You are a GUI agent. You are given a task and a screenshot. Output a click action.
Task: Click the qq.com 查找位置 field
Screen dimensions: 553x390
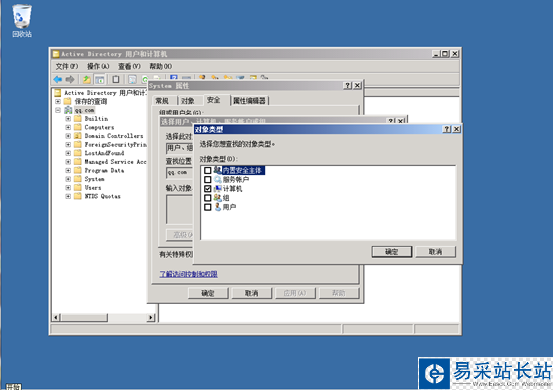180,172
